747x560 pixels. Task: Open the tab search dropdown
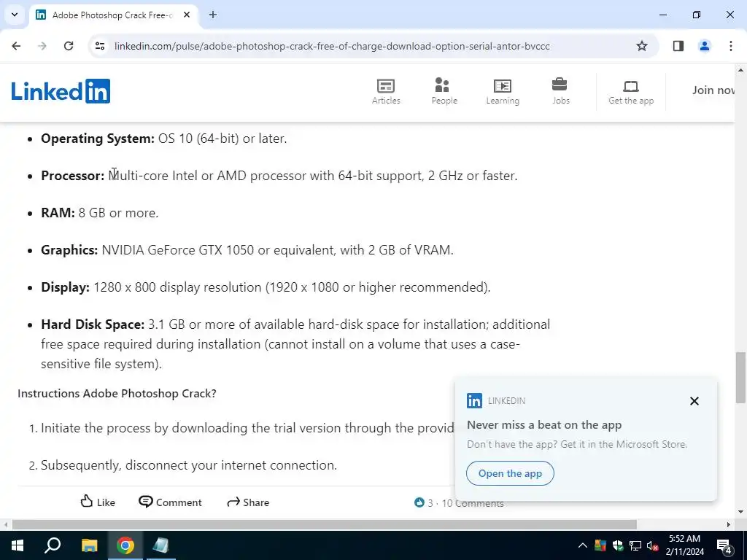pos(15,15)
